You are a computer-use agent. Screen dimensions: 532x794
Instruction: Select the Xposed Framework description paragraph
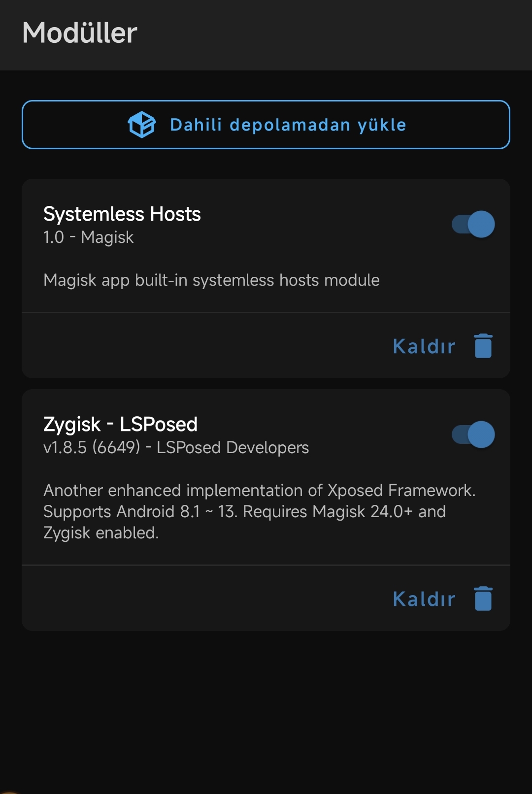pos(260,512)
